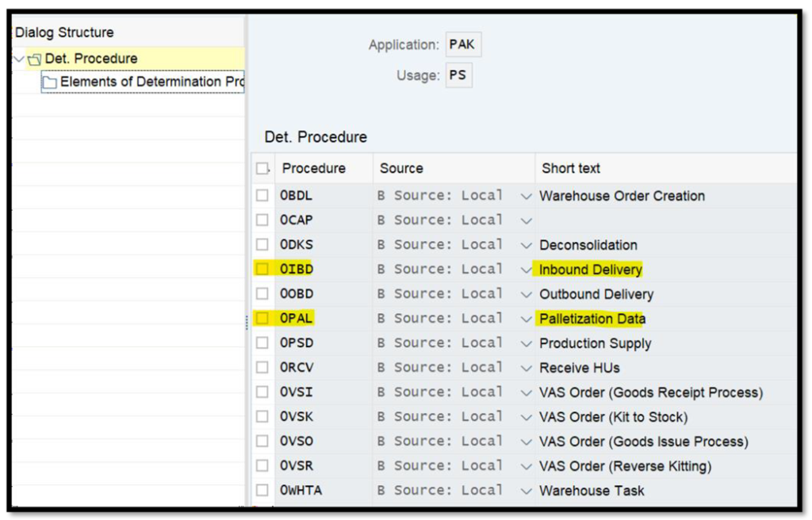This screenshot has width=812, height=520.
Task: Click the Short text column header
Action: [571, 168]
